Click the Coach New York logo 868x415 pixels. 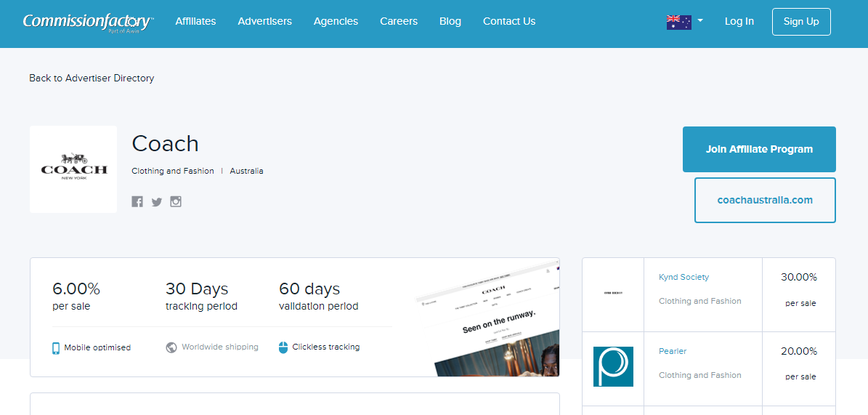pyautogui.click(x=73, y=169)
